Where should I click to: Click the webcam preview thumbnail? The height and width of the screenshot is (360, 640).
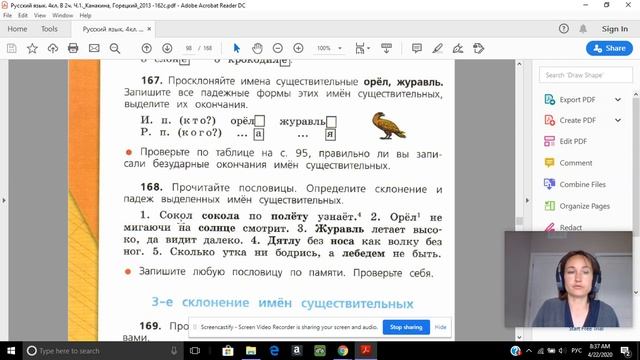click(569, 279)
